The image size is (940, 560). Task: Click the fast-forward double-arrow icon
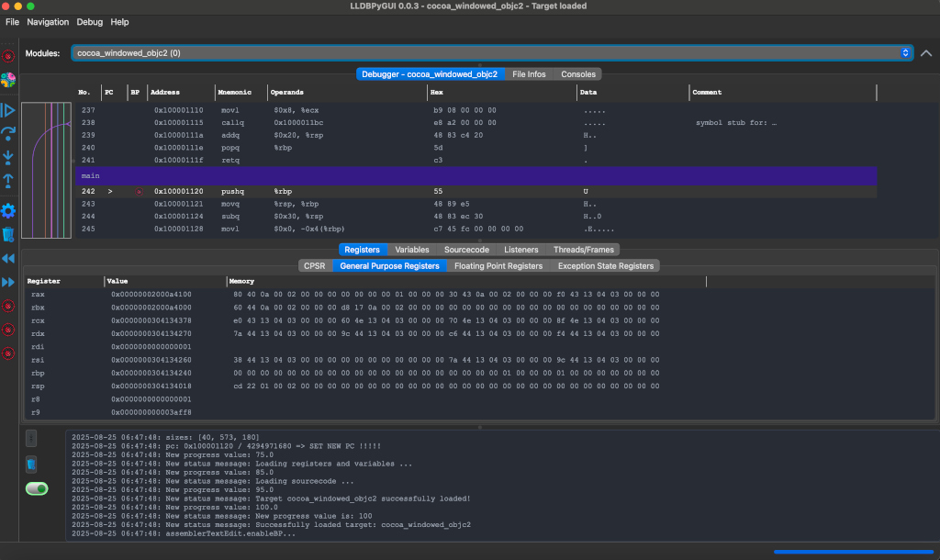8,282
